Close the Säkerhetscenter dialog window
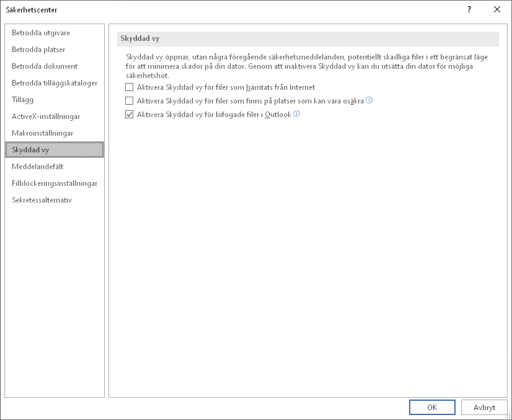The width and height of the screenshot is (512, 420). click(497, 9)
